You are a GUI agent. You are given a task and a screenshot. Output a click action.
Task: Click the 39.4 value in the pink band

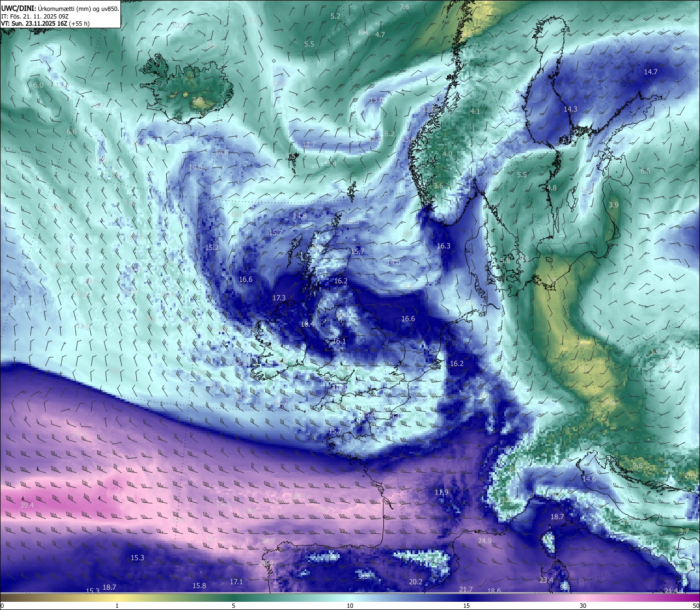(x=27, y=505)
